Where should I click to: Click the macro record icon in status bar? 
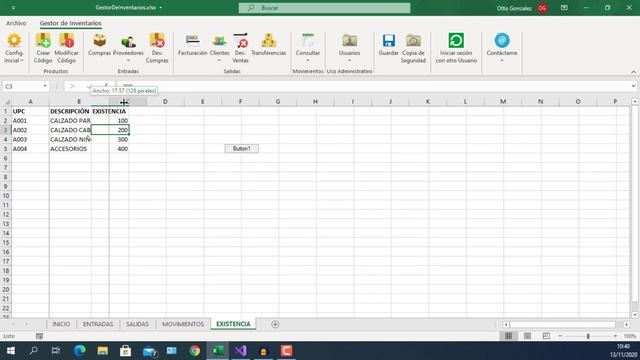coord(39,336)
